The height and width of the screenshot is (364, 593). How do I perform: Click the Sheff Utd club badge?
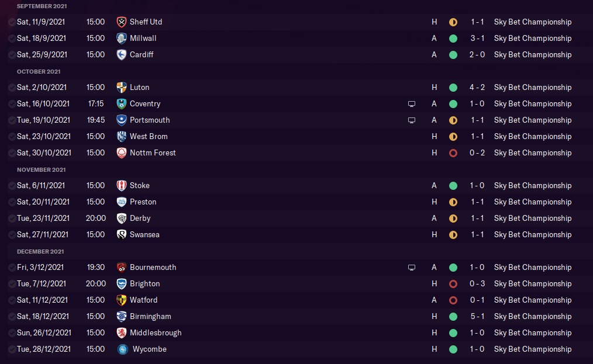[122, 22]
